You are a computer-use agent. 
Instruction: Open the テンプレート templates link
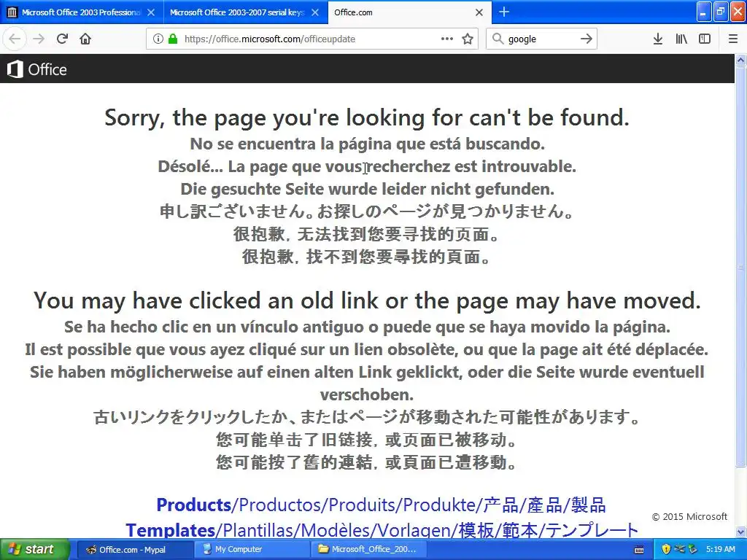coord(591,530)
